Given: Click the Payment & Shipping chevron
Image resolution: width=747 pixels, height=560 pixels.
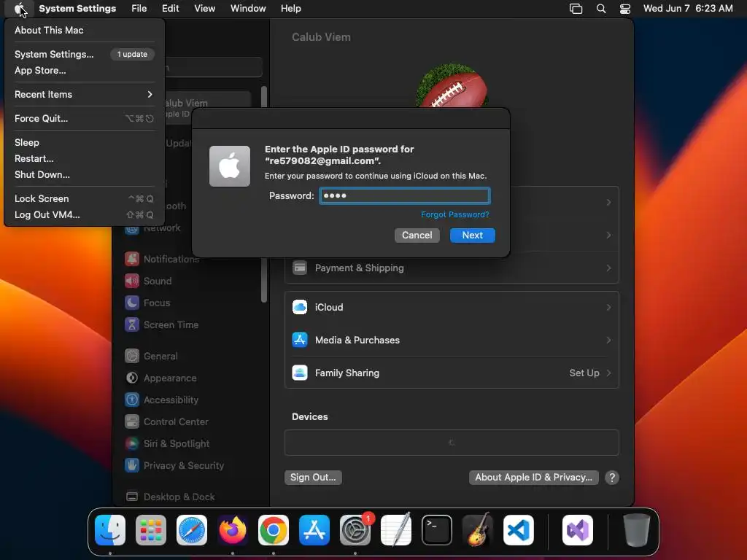Looking at the screenshot, I should point(608,268).
